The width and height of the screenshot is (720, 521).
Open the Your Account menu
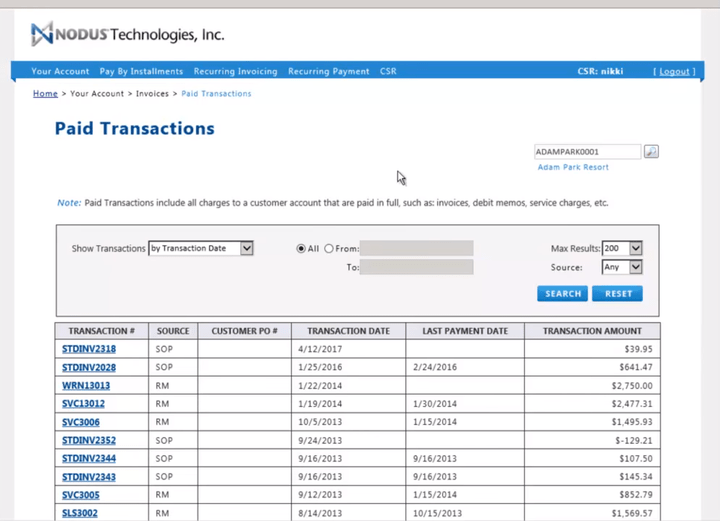pyautogui.click(x=60, y=72)
